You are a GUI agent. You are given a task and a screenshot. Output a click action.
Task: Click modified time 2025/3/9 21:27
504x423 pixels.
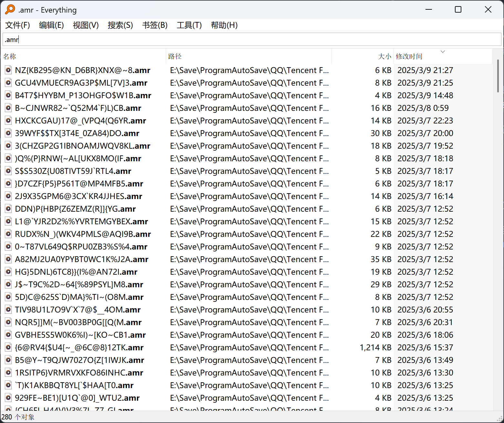[x=425, y=70]
